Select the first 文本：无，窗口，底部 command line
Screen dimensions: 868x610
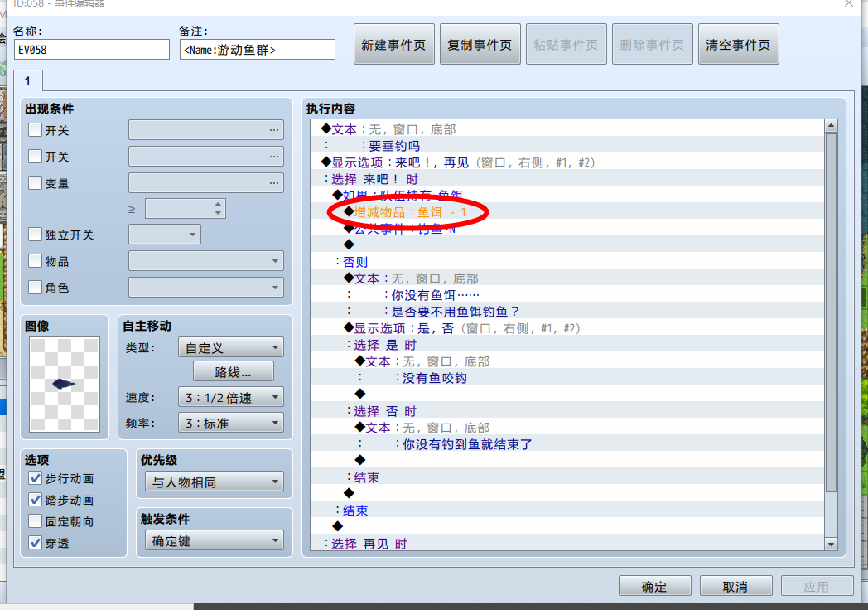[x=567, y=129]
